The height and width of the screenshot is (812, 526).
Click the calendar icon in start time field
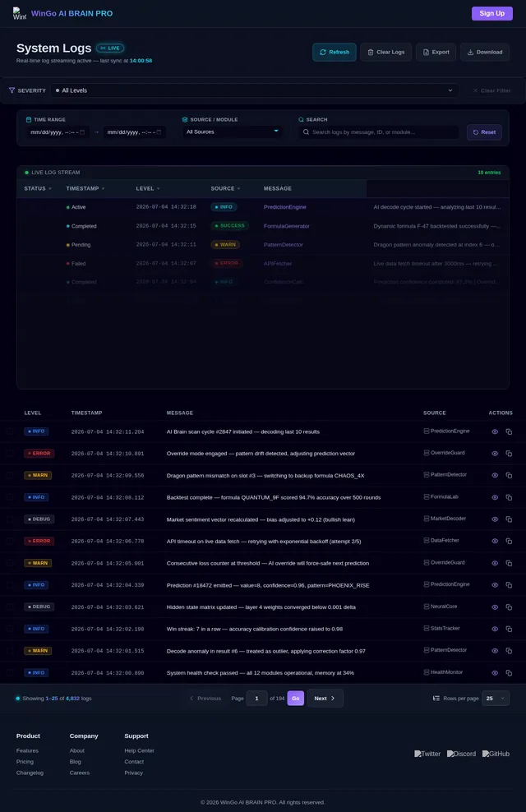click(82, 132)
